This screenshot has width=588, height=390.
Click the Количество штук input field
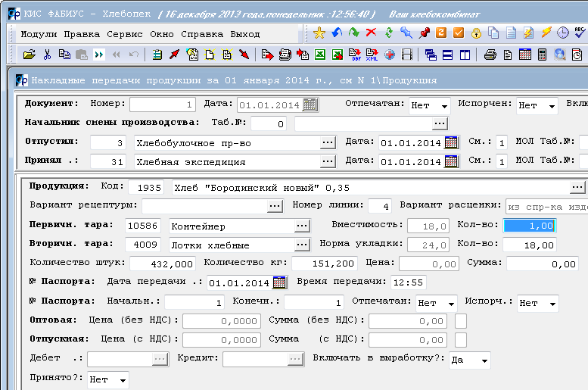163,264
